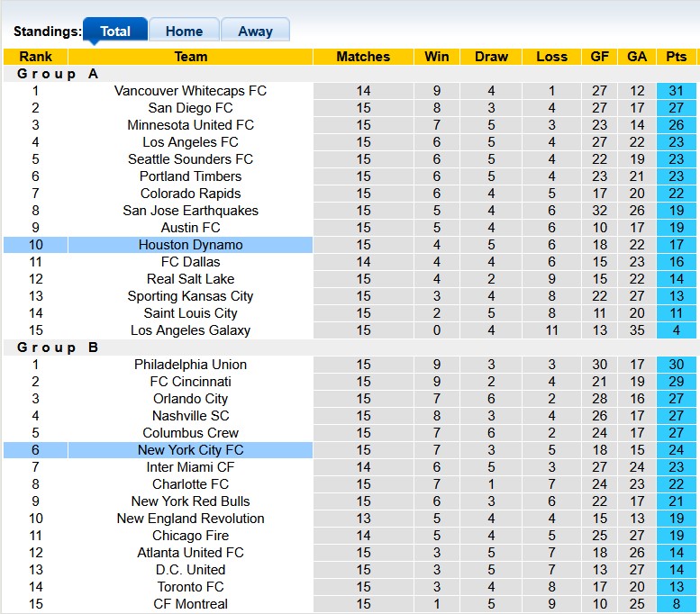Open Philadelphia Union team link
This screenshot has height=614, width=700.
pyautogui.click(x=190, y=365)
